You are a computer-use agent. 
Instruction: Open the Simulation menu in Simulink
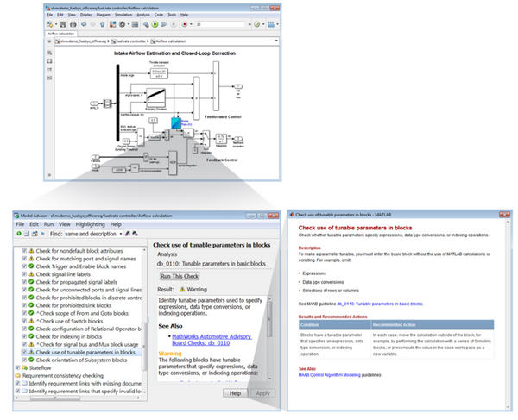coord(123,15)
